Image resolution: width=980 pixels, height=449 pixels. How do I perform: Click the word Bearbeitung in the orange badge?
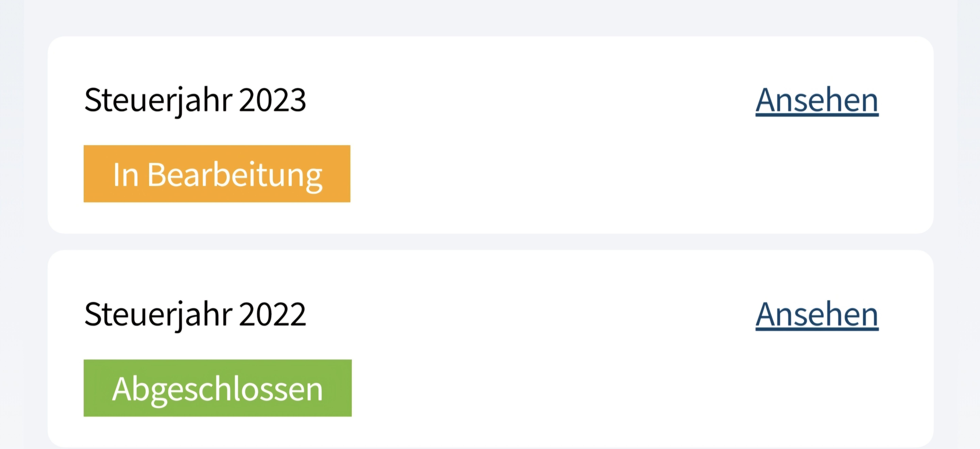point(235,175)
